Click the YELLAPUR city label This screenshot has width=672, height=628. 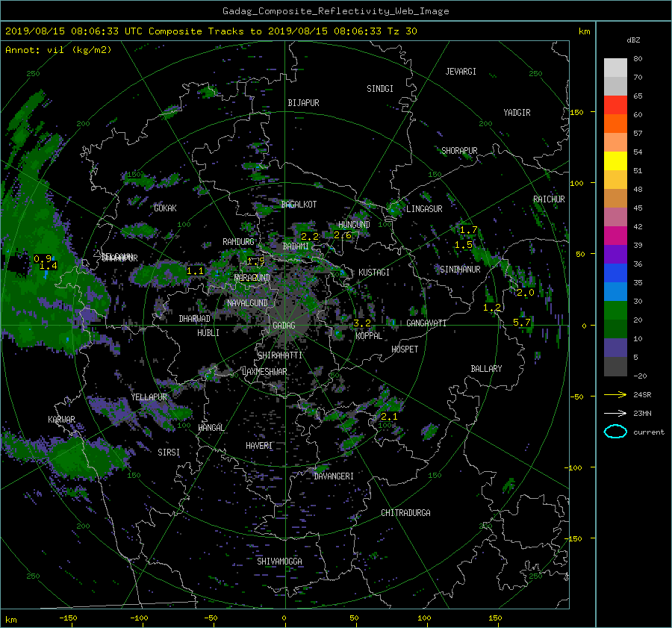[x=149, y=397]
